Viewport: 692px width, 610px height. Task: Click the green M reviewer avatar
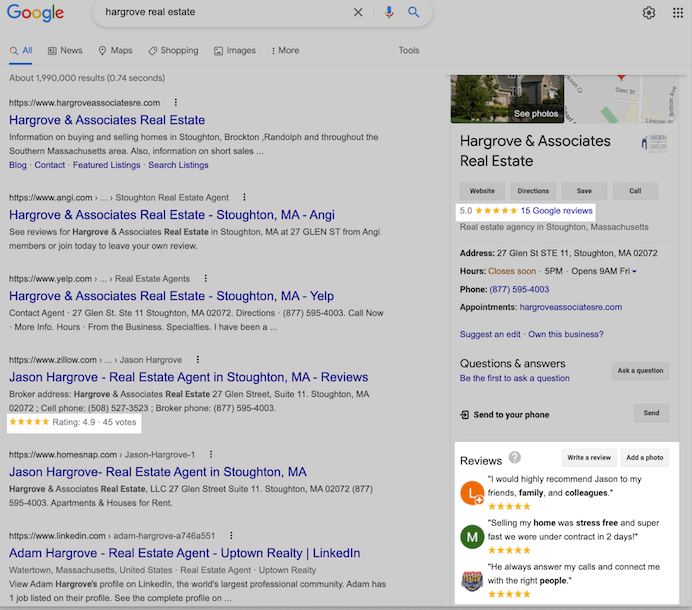[472, 537]
